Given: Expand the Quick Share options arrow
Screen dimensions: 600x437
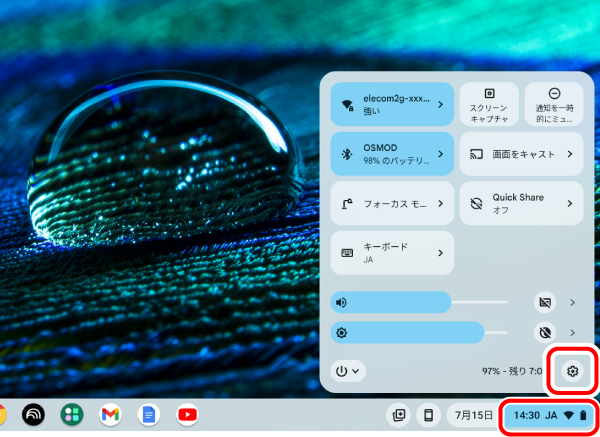Looking at the screenshot, I should click(570, 203).
